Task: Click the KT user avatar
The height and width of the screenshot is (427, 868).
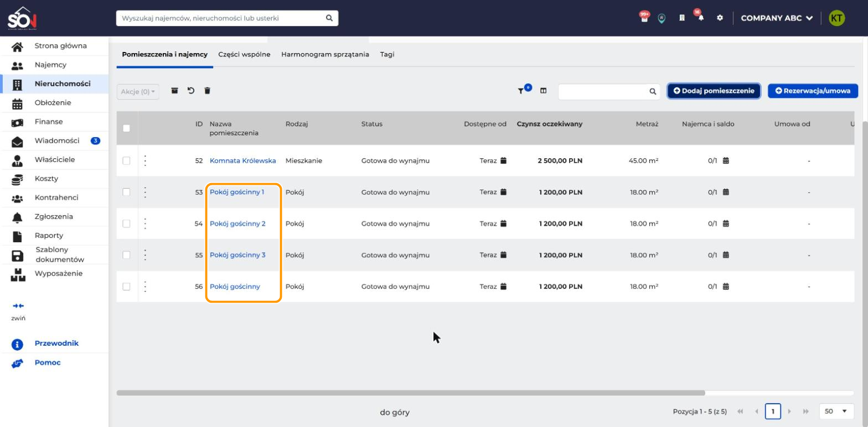Action: 837,18
